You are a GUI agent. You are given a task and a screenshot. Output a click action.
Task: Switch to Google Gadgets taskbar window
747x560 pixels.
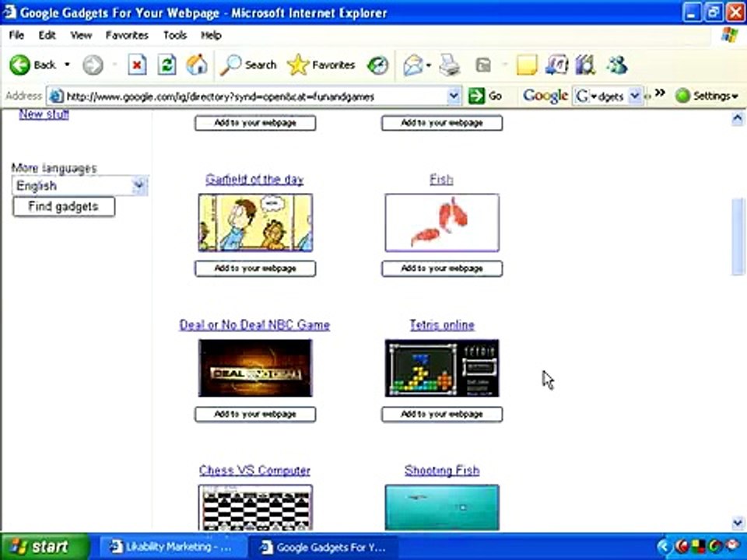tap(324, 547)
